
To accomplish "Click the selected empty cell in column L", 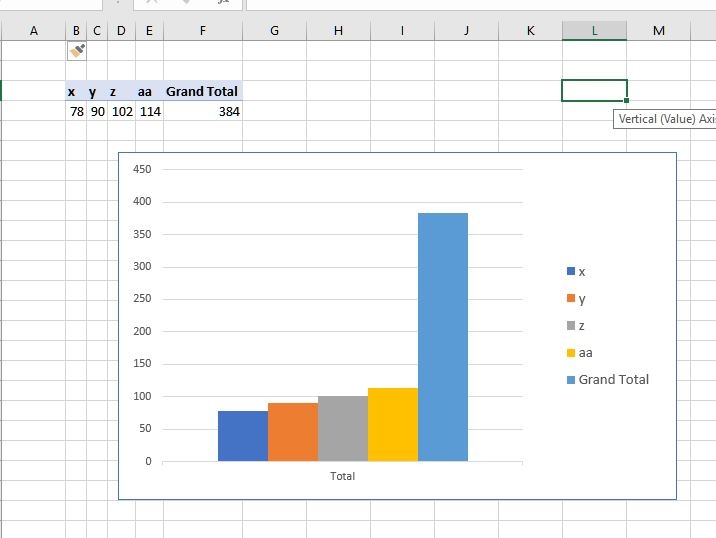I will click(594, 90).
